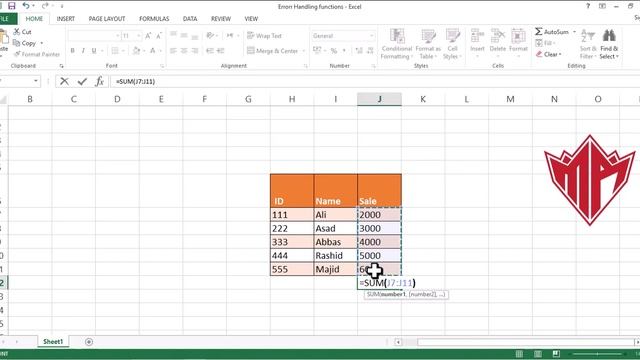Apply Percent Style format
Image resolution: width=640 pixels, height=360 pixels.
tap(334, 51)
